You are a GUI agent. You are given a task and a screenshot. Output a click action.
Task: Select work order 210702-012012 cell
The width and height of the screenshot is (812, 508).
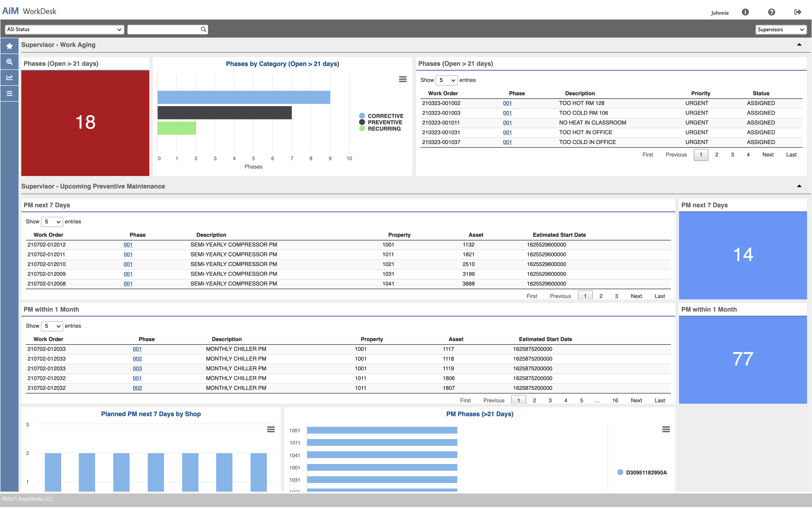click(47, 245)
